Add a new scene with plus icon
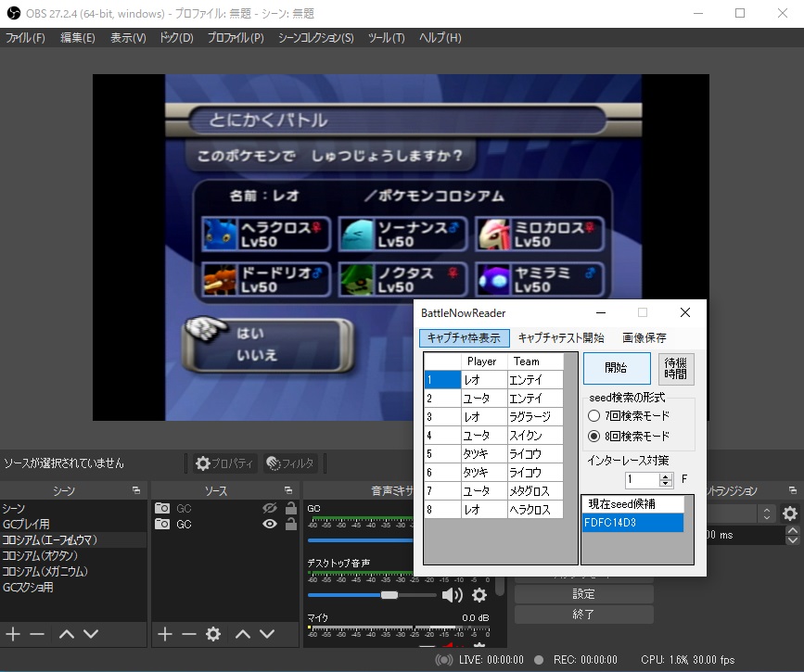 coord(13,634)
